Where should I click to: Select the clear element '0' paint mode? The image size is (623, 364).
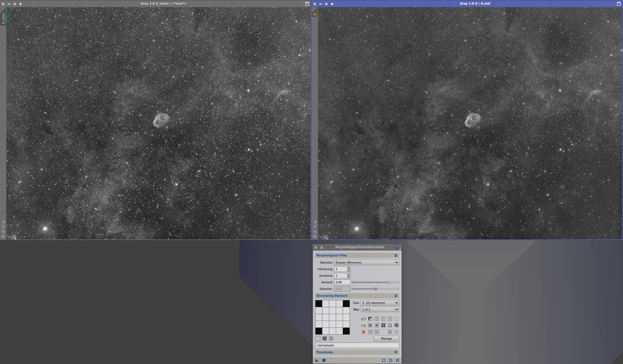pos(325,338)
